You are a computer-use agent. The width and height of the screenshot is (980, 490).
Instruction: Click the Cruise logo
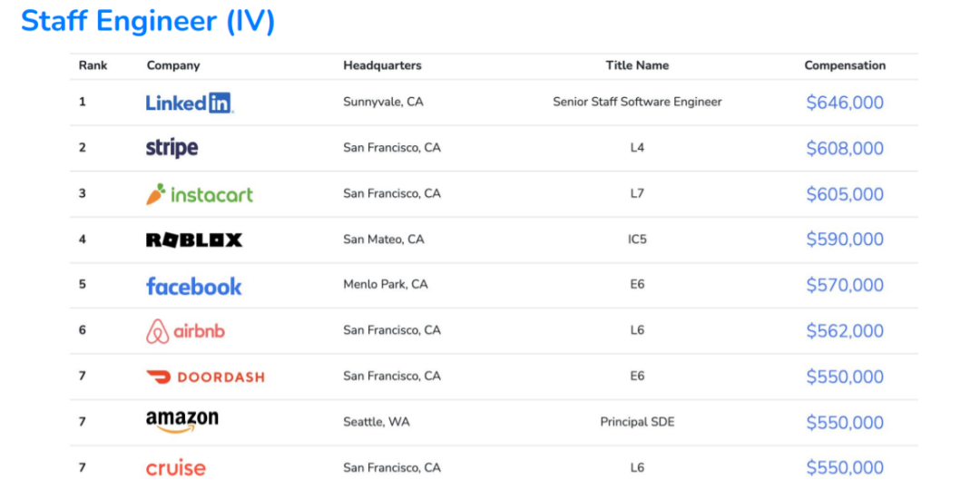tap(176, 468)
